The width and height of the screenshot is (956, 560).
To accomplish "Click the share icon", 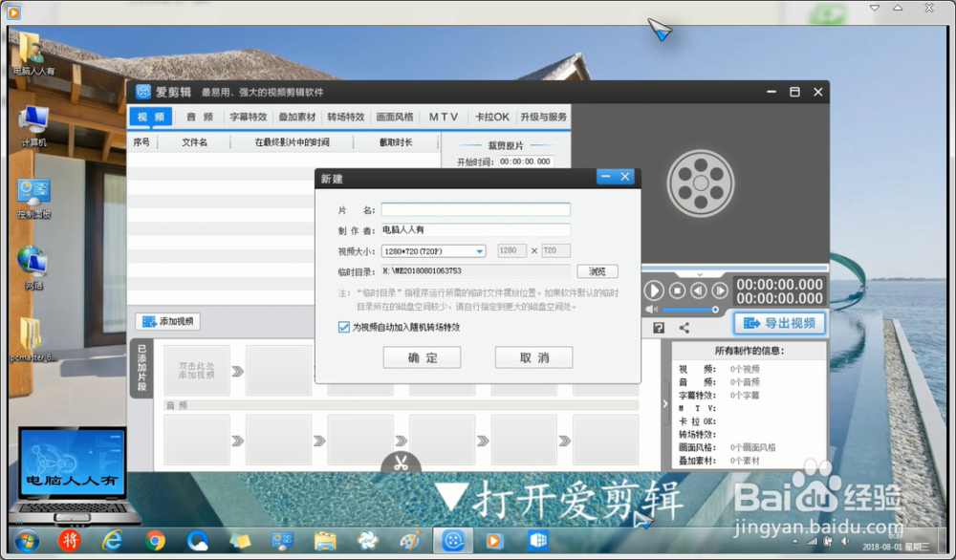I will click(684, 328).
